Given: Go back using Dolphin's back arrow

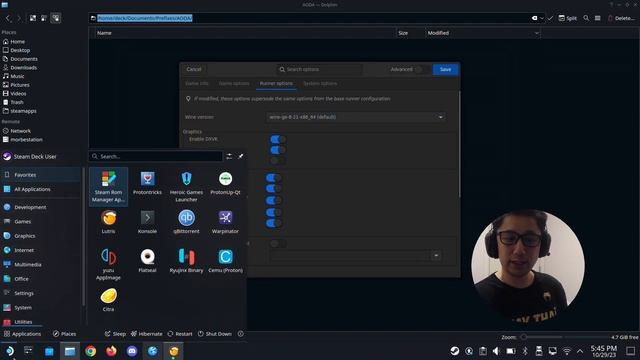Looking at the screenshot, I should coord(8,18).
